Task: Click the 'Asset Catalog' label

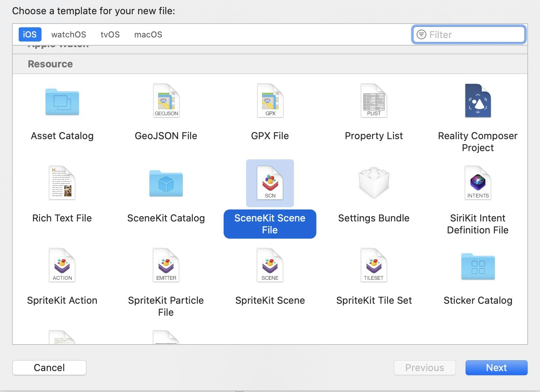Action: (62, 136)
